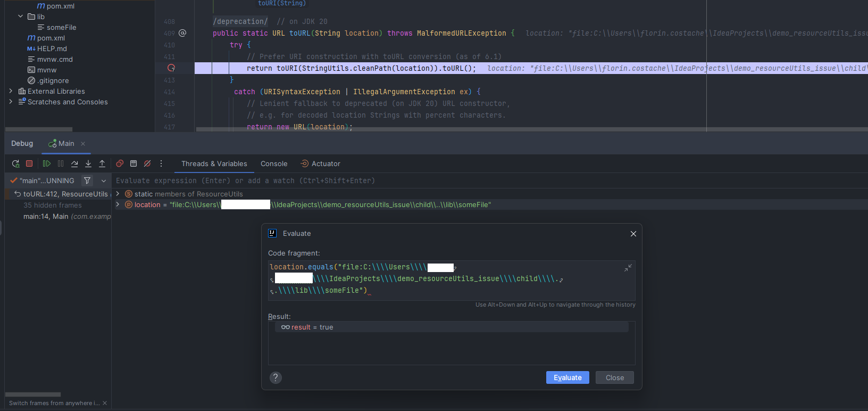This screenshot has width=868, height=411.
Task: Click the Scratches and Consoles icon
Action: point(22,102)
